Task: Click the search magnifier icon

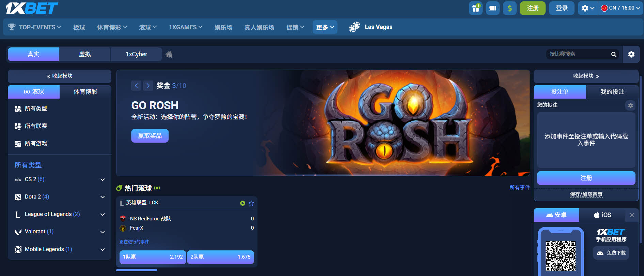Action: [614, 54]
